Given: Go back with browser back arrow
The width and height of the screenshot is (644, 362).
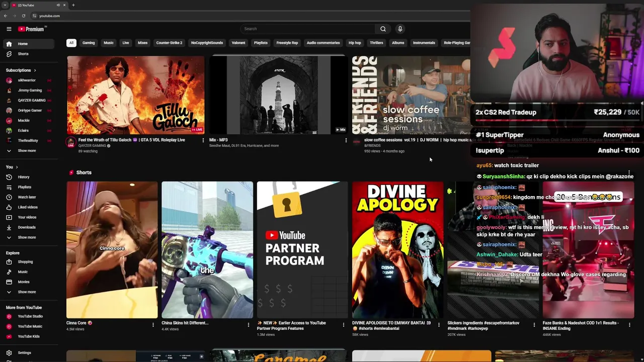Looking at the screenshot, I should coord(6,16).
